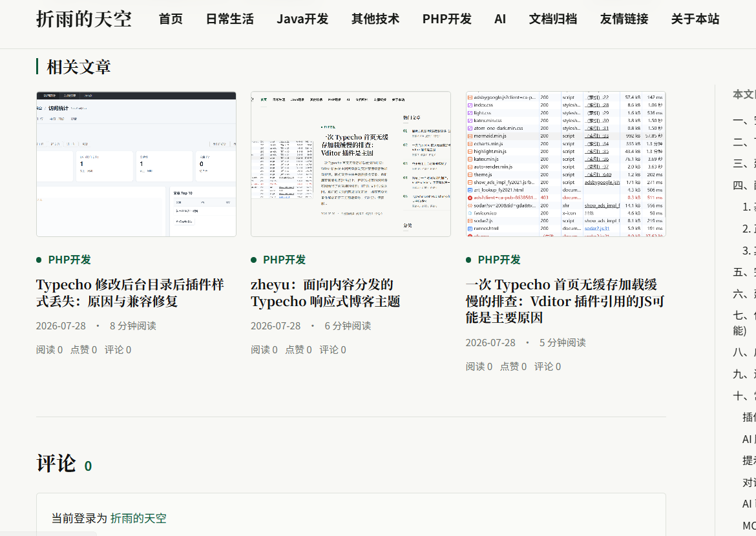Open the network requests table thumbnail

pyautogui.click(x=565, y=164)
